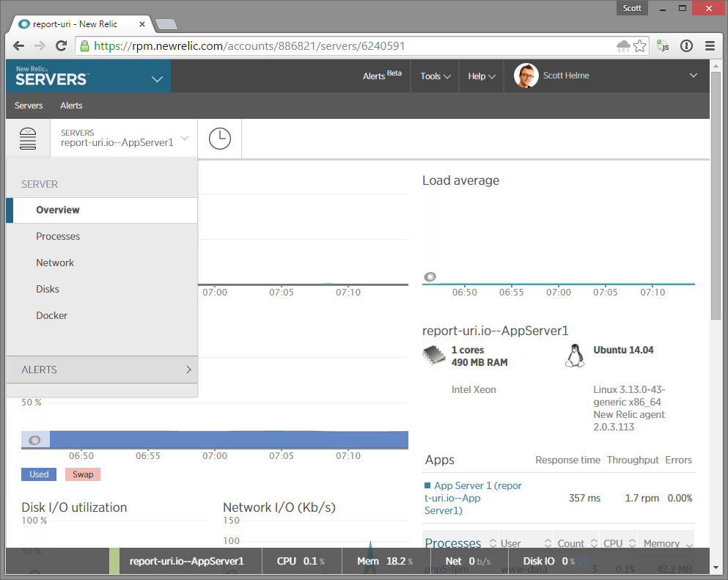
Task: Toggle the Used memory legend
Action: pos(39,474)
